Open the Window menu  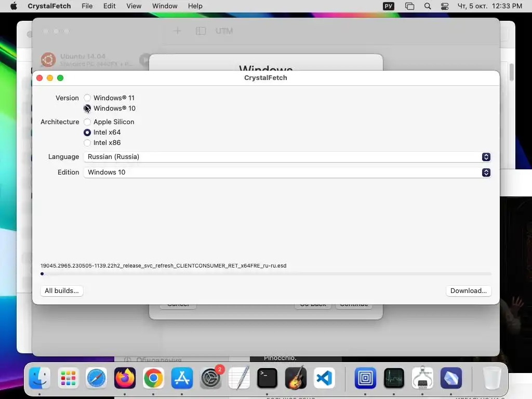click(x=165, y=6)
